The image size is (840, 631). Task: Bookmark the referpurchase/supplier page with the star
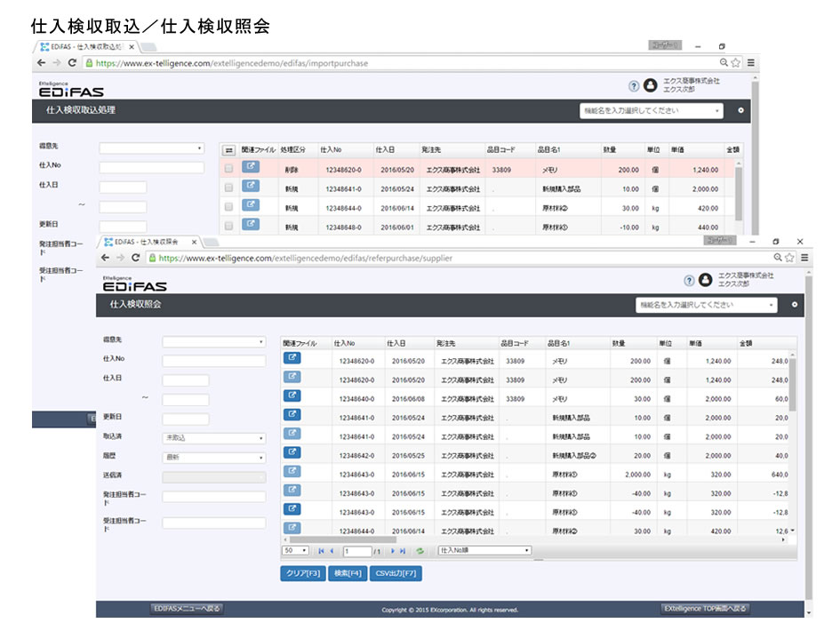click(x=789, y=258)
